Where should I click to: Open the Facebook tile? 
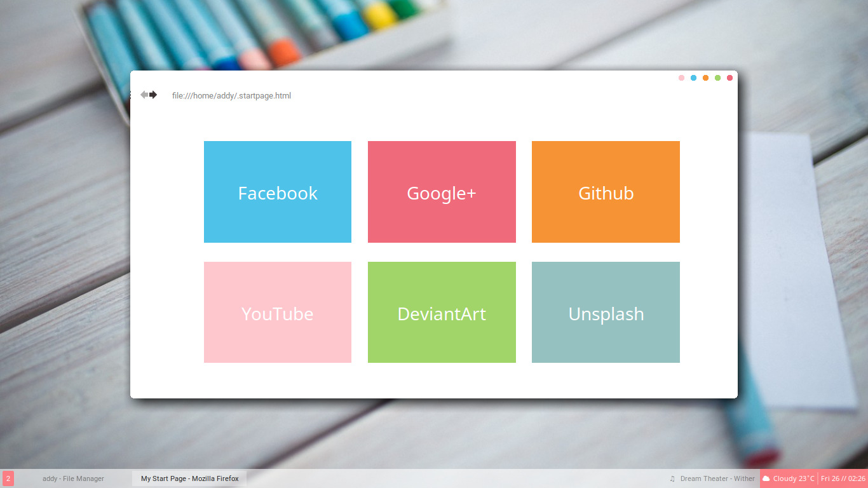point(278,192)
